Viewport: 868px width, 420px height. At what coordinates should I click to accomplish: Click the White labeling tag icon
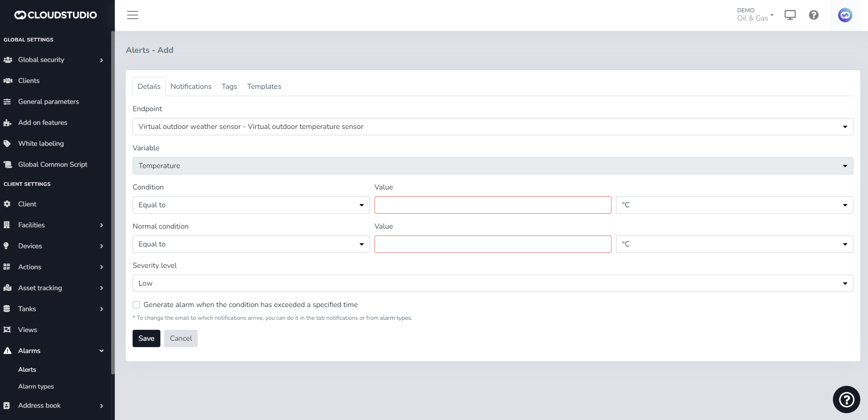[x=7, y=143]
